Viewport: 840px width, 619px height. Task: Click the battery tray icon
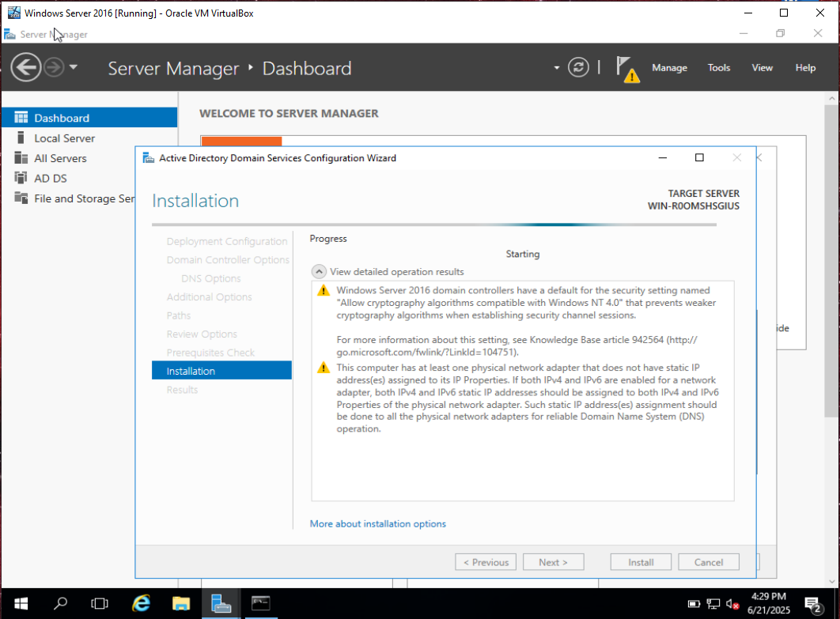(x=694, y=605)
